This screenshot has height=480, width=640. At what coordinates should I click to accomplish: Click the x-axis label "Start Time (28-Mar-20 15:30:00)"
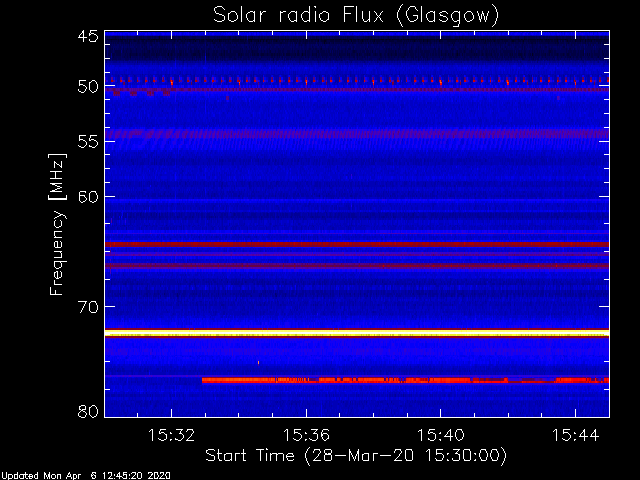356,456
